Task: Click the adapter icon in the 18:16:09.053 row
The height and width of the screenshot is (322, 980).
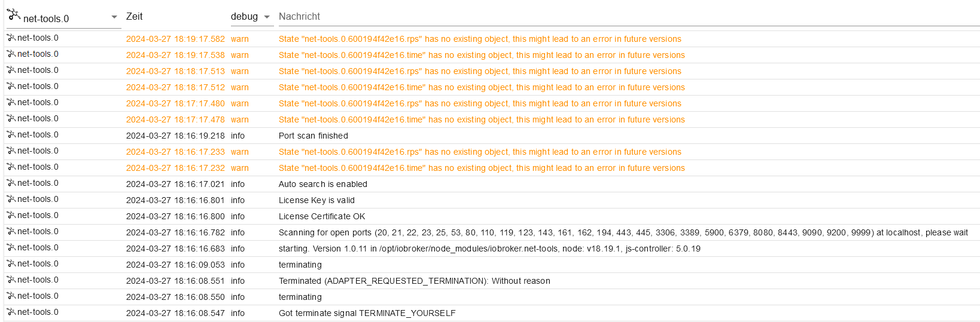Action: point(11,263)
